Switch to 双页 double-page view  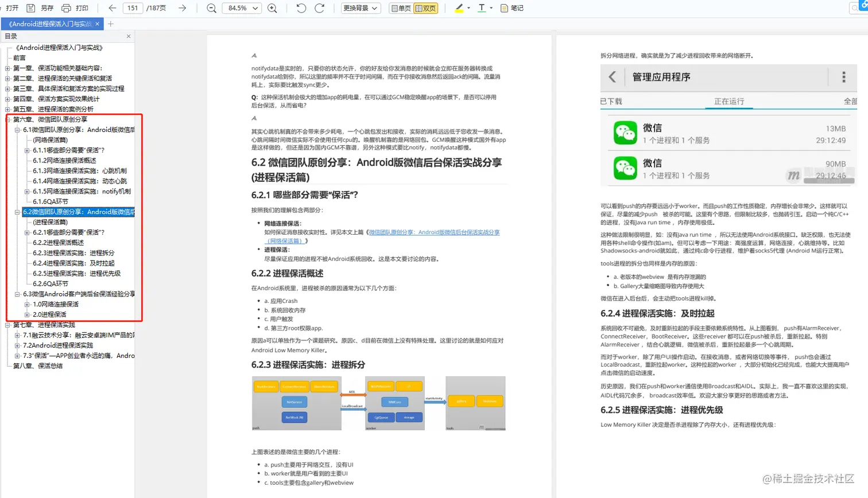click(425, 8)
